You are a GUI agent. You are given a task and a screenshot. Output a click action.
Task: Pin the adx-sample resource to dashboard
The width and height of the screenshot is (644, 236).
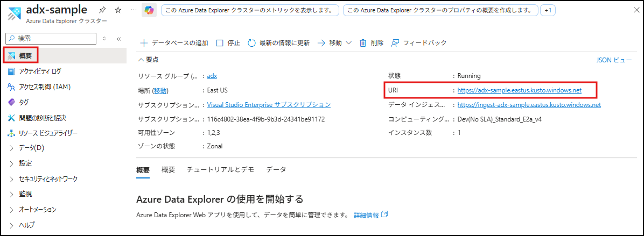103,10
